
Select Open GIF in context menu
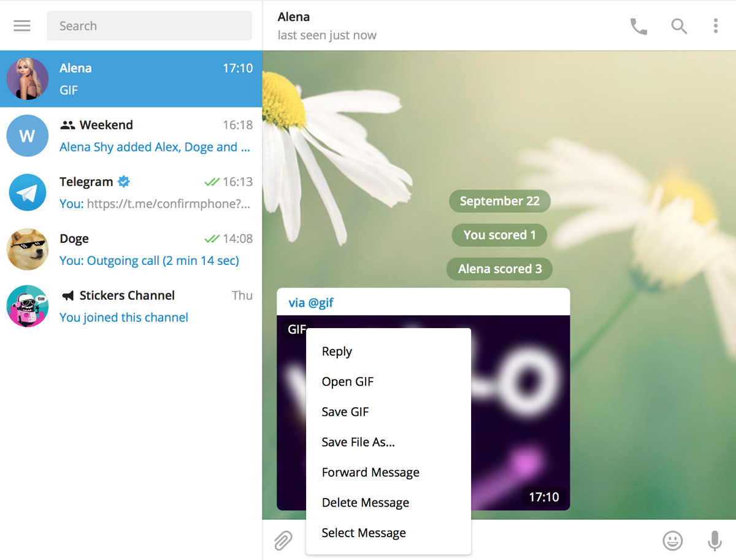click(x=347, y=382)
